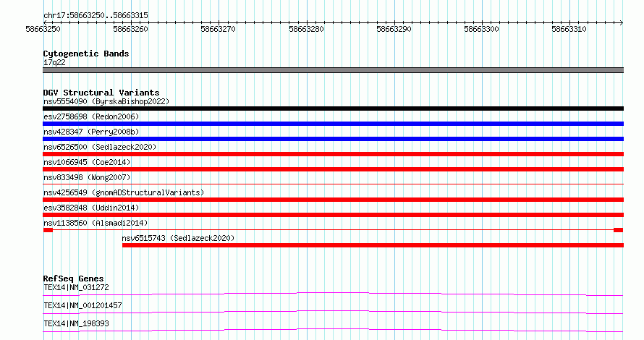Select the blue nsv428347 variant bar
This screenshot has width=644, height=340.
(333, 139)
